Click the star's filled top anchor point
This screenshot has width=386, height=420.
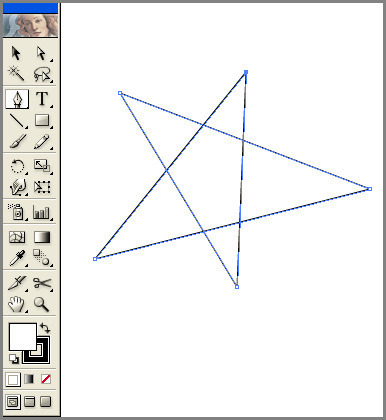pyautogui.click(x=246, y=72)
